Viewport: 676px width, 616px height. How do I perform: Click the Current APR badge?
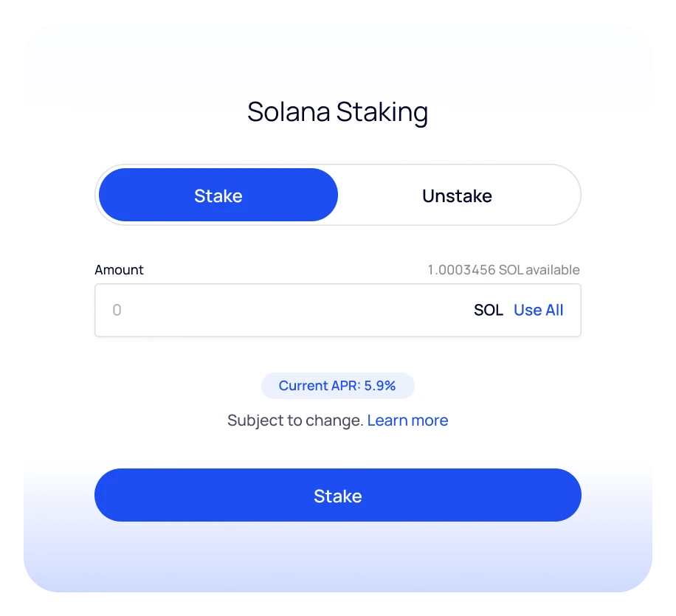[337, 386]
